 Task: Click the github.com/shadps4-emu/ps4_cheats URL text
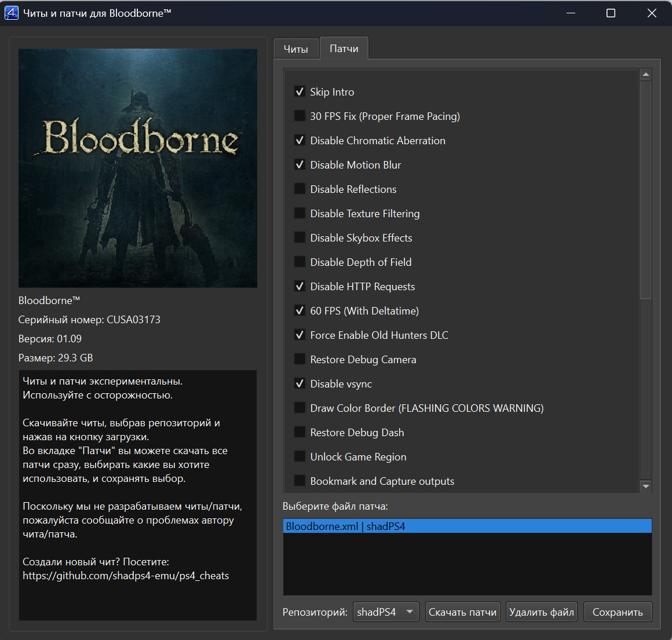(126, 575)
